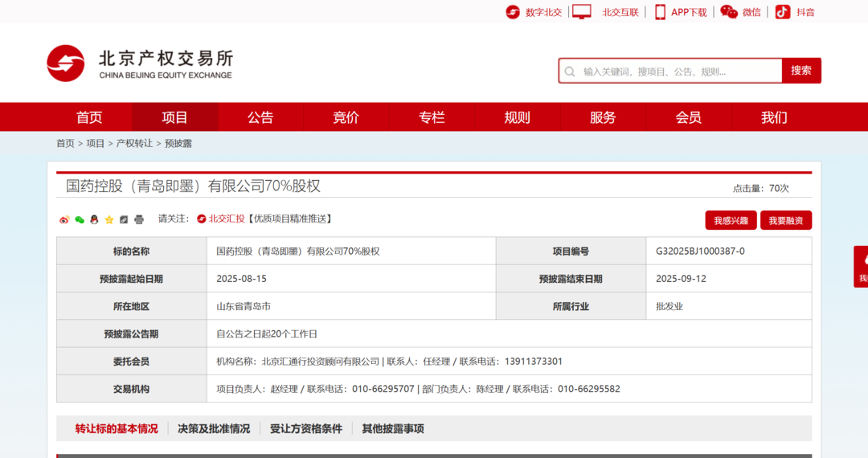868x458 pixels.
Task: Open 首页 in main navigation
Action: click(89, 117)
